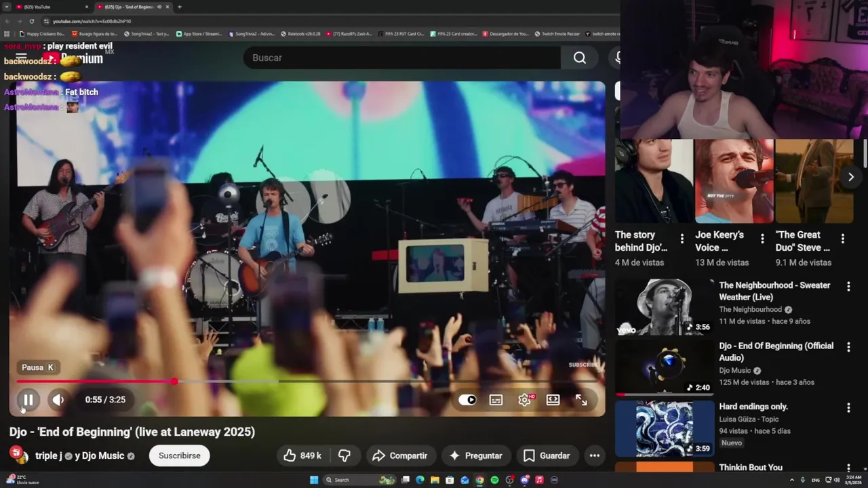Image resolution: width=868 pixels, height=488 pixels.
Task: Open a new browser tab with plus
Action: [180, 7]
